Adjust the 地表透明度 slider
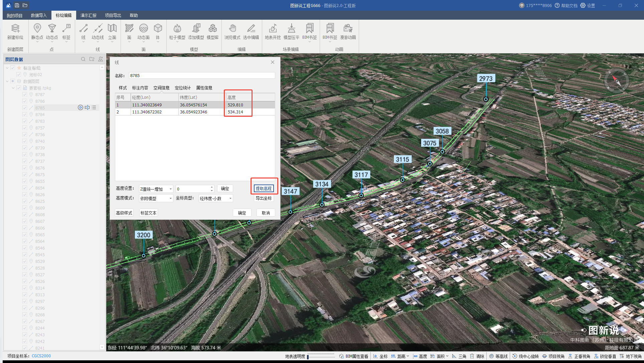The height and width of the screenshot is (363, 644). (321, 356)
